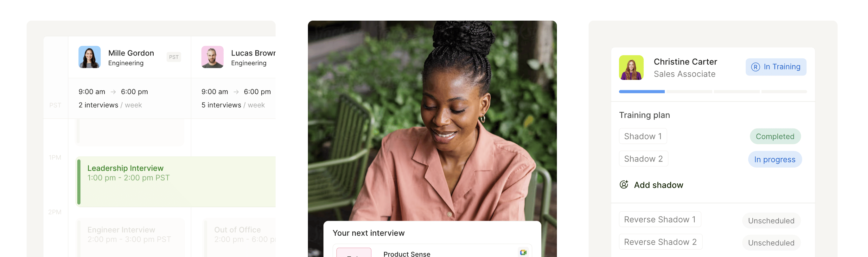Select the Shadow 1 training item
The image size is (868, 257).
[x=642, y=136]
